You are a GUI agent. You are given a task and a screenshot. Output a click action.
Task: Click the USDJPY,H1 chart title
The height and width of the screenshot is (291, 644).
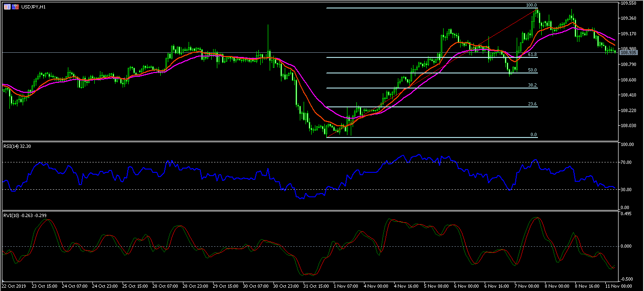pos(33,7)
